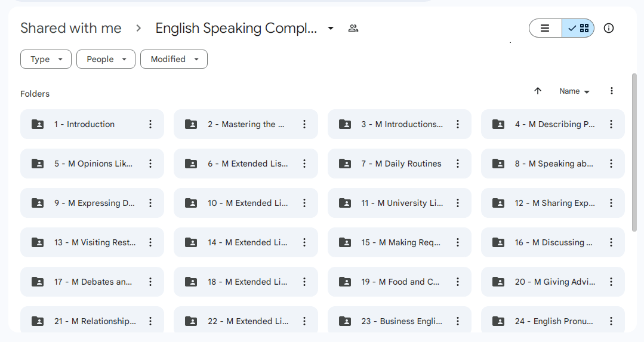
Task: Open the English Speaking Compl... breadcrumb
Action: click(236, 28)
